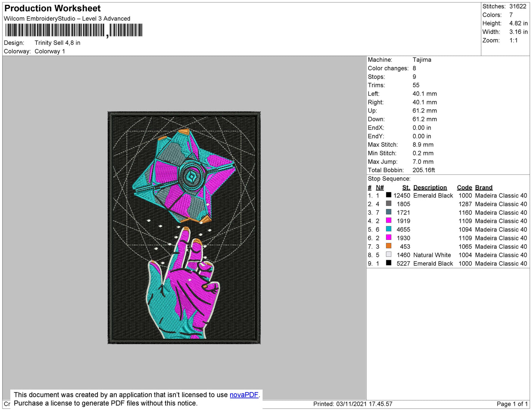Select the orange swatch for code 1065

click(x=388, y=246)
